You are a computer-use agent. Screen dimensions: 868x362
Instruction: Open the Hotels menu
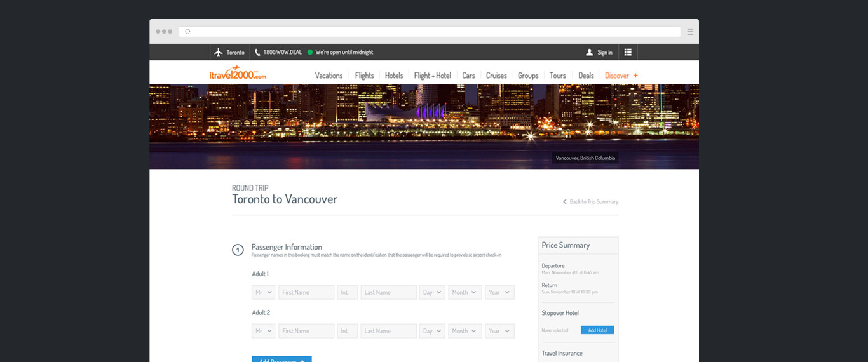point(394,76)
